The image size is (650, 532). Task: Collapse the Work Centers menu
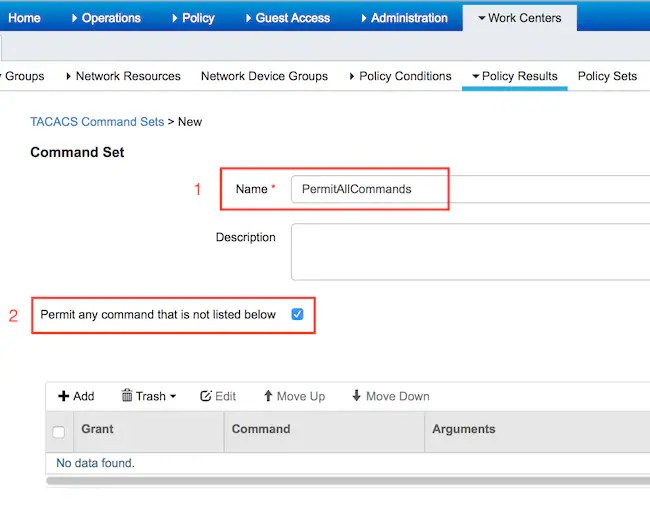coord(520,18)
